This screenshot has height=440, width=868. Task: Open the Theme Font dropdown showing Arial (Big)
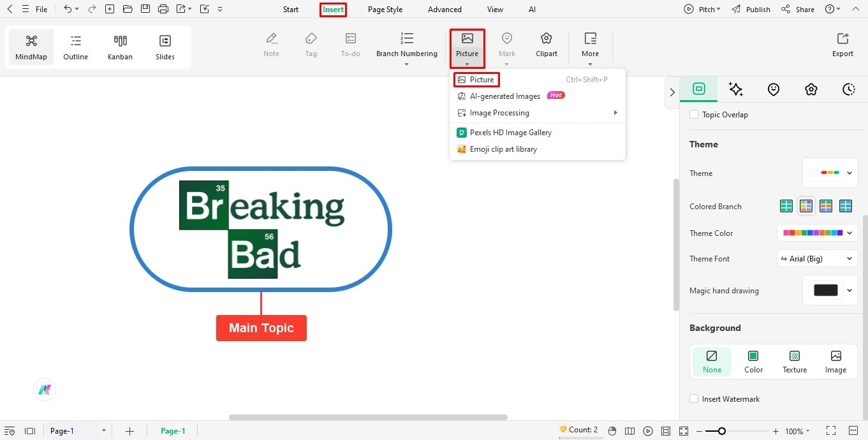pyautogui.click(x=818, y=259)
